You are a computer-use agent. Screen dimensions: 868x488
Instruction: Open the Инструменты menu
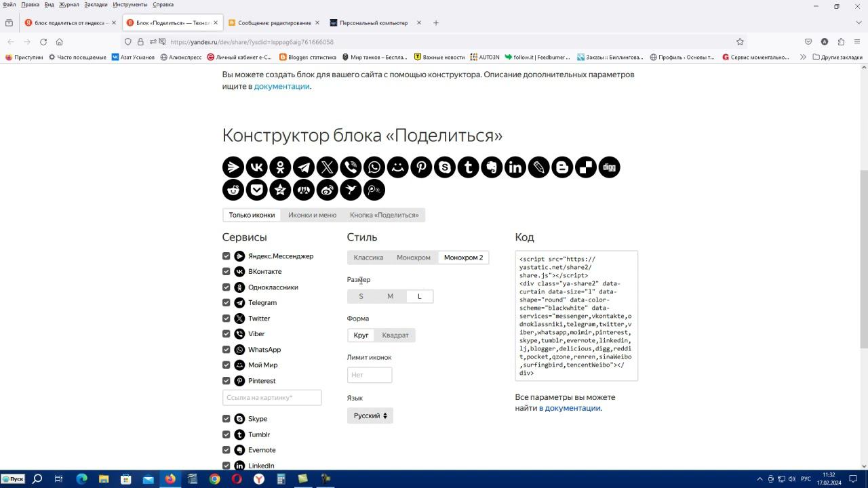point(130,4)
